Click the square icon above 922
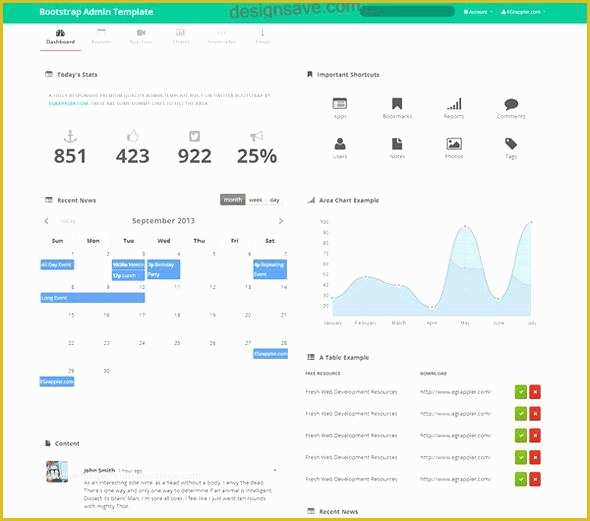 tap(194, 136)
